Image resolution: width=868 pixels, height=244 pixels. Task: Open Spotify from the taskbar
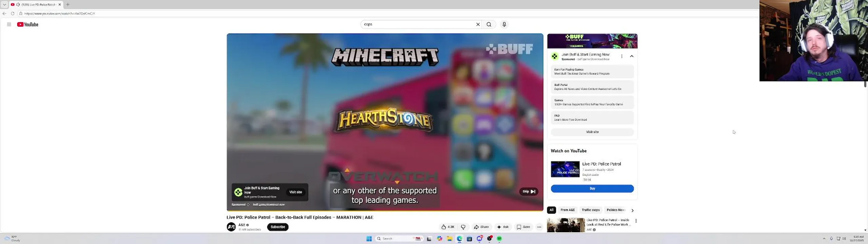[x=499, y=239]
